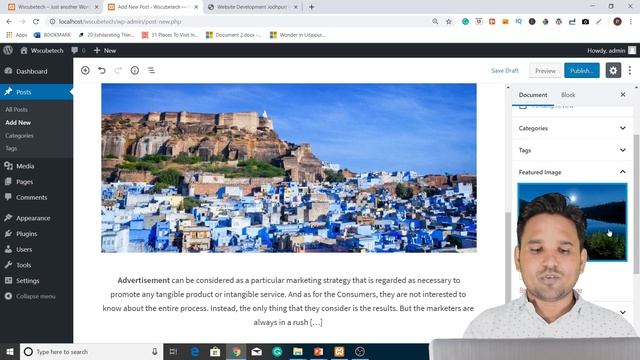Open the block navigation list icon
Image resolution: width=640 pixels, height=360 pixels.
point(151,70)
